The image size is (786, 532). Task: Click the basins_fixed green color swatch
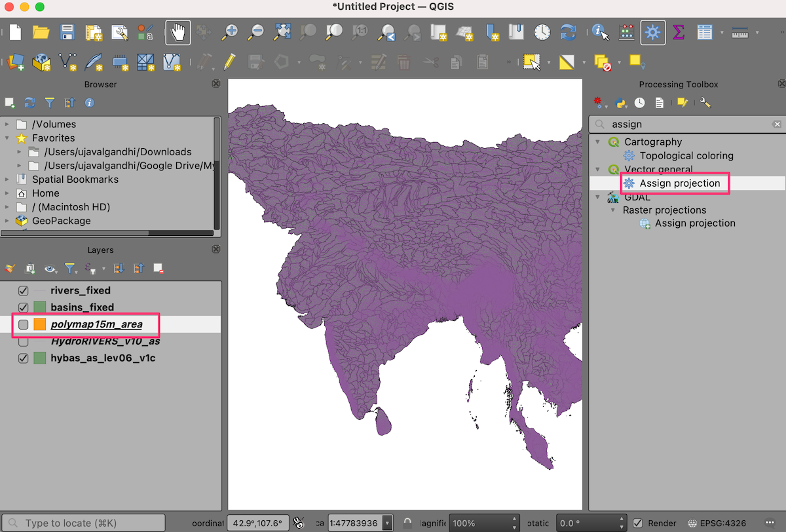(x=40, y=307)
